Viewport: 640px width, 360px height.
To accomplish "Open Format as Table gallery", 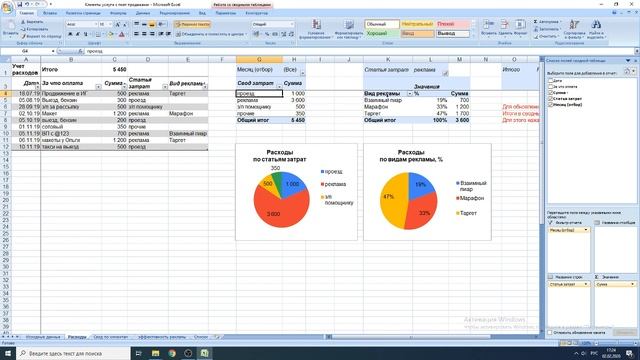I will click(x=349, y=29).
